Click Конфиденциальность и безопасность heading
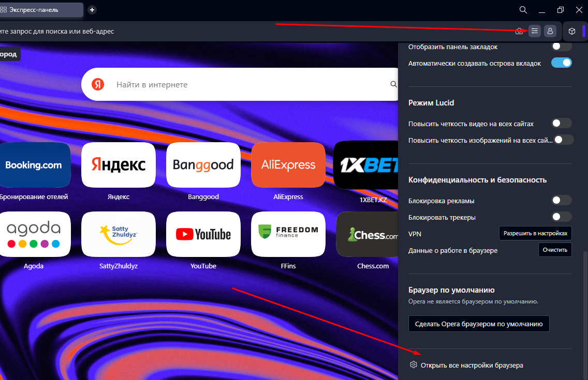The height and width of the screenshot is (380, 588). (x=477, y=180)
